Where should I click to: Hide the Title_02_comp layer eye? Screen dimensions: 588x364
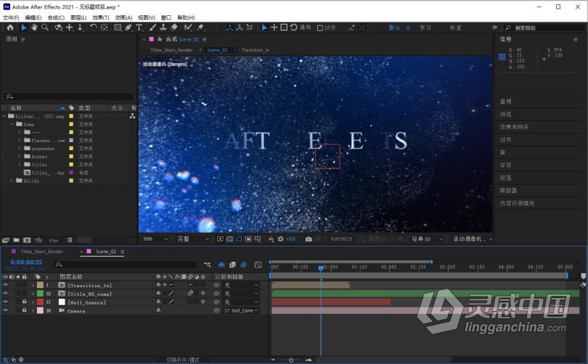(5, 294)
